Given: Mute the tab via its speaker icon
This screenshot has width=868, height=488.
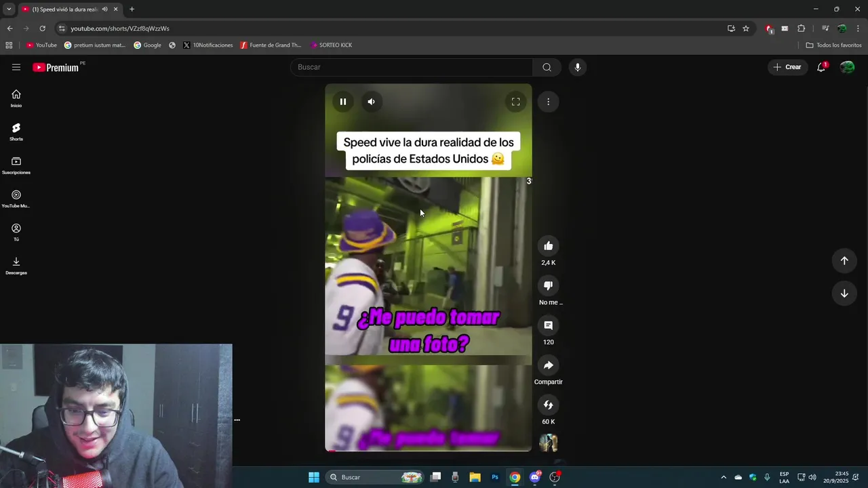Looking at the screenshot, I should [x=104, y=9].
